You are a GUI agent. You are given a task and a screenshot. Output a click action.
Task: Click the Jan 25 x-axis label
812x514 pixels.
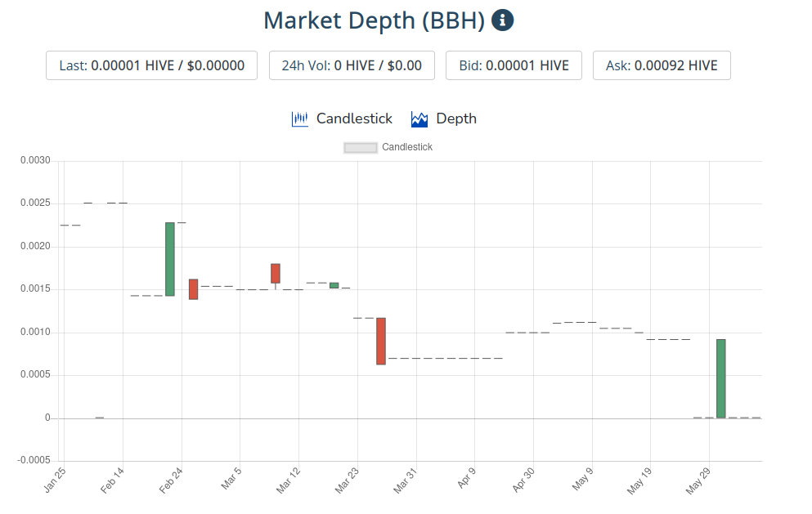point(54,480)
